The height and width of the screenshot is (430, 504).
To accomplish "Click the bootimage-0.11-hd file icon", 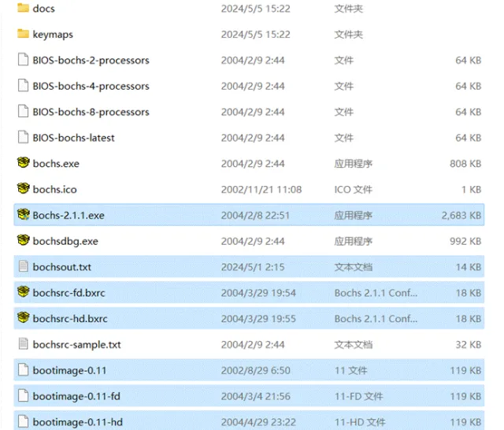I will point(23,421).
